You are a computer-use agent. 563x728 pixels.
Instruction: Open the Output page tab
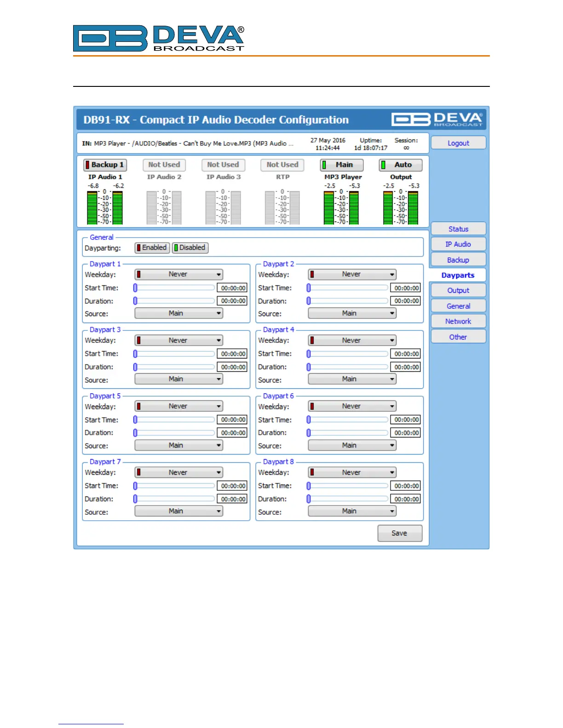click(458, 290)
